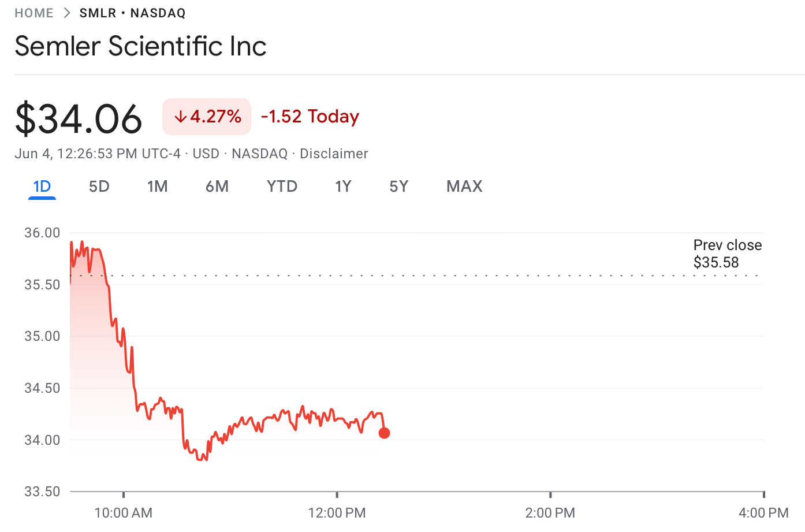Viewport: 805px width, 532px height.
Task: Click the 12:00 PM axis label
Action: (x=337, y=513)
